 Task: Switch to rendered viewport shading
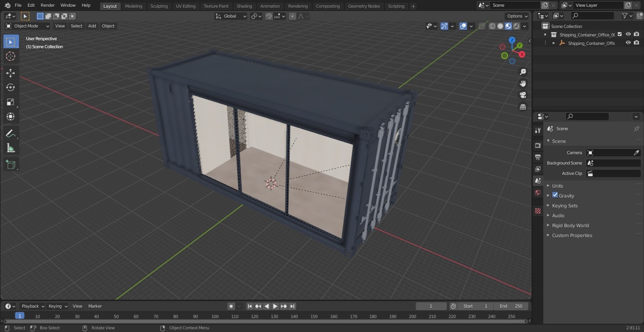click(517, 26)
